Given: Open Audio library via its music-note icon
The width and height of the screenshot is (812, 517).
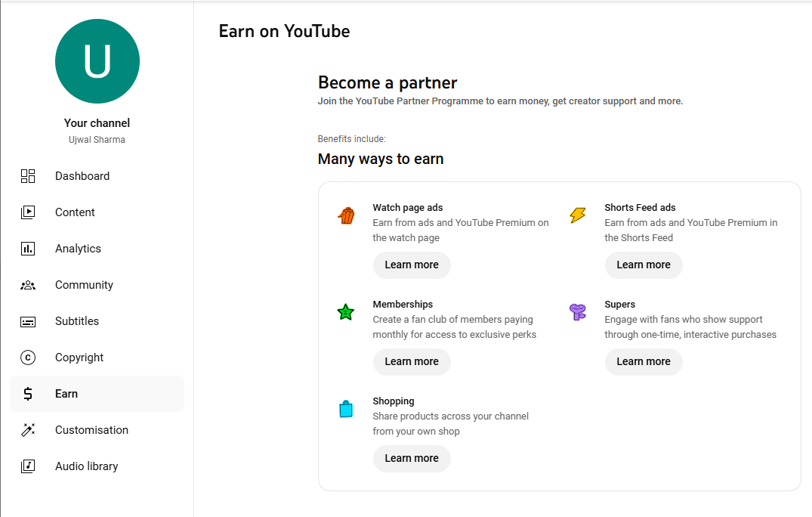Looking at the screenshot, I should point(28,466).
